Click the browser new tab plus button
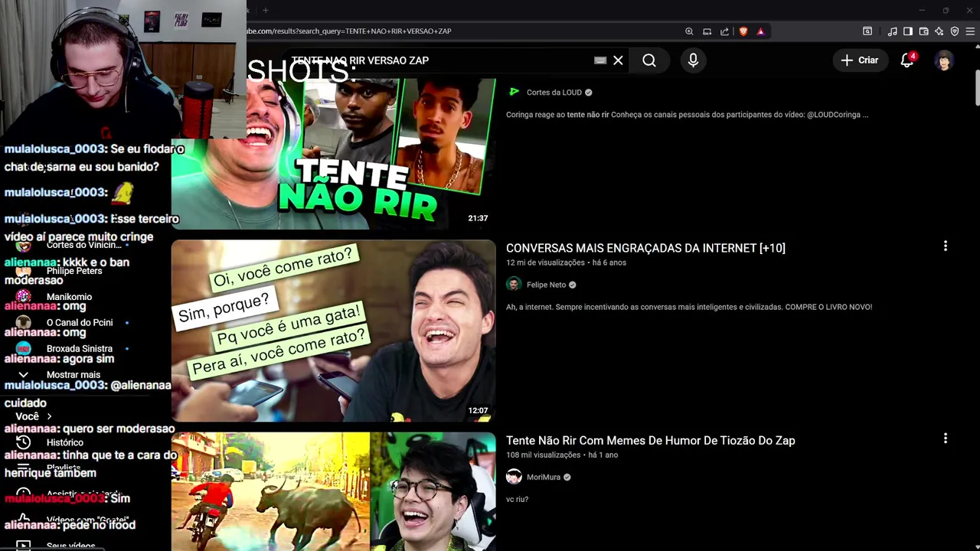Image resolution: width=980 pixels, height=551 pixels. click(x=266, y=10)
